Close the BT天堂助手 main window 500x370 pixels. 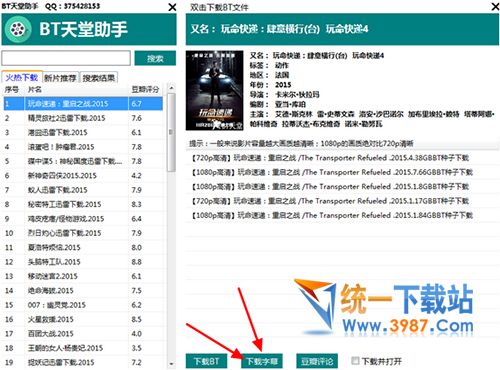pyautogui.click(x=172, y=7)
